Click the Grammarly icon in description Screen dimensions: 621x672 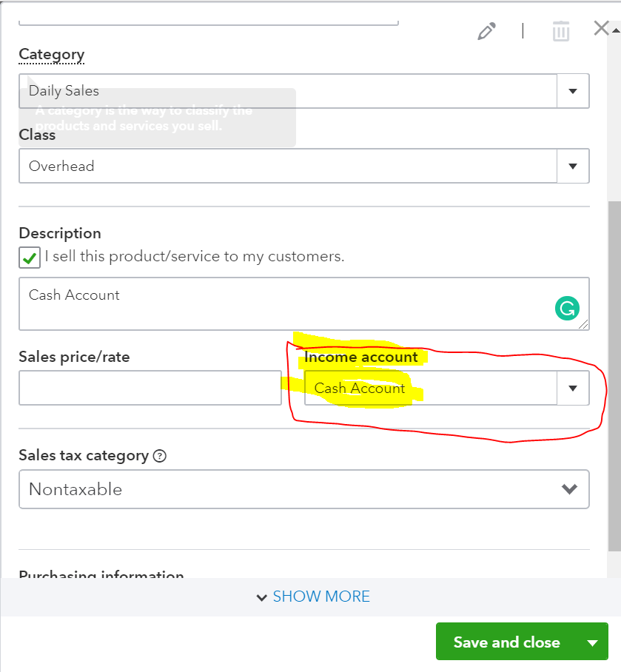[x=567, y=309]
